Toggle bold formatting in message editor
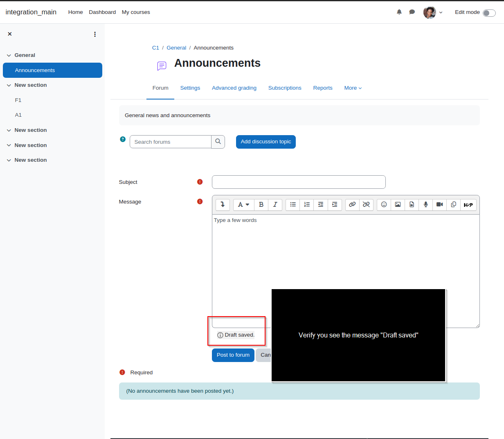The width and height of the screenshot is (504, 439). [261, 204]
